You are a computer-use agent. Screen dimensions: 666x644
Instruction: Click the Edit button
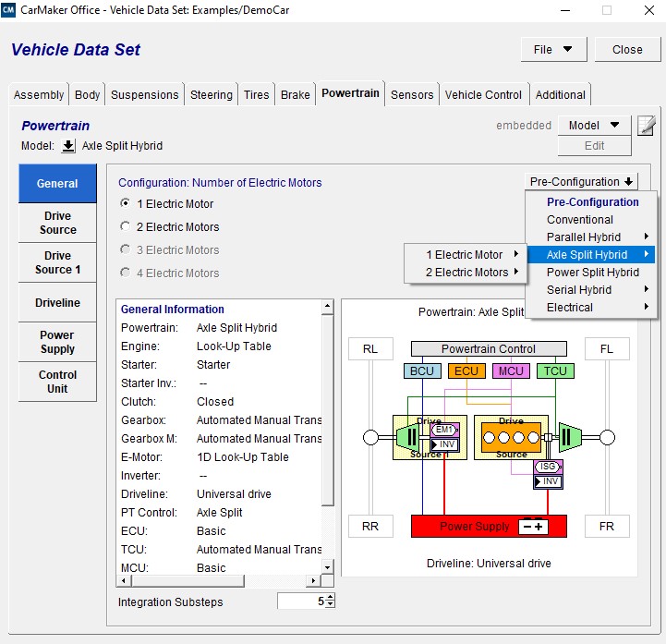coord(594,146)
